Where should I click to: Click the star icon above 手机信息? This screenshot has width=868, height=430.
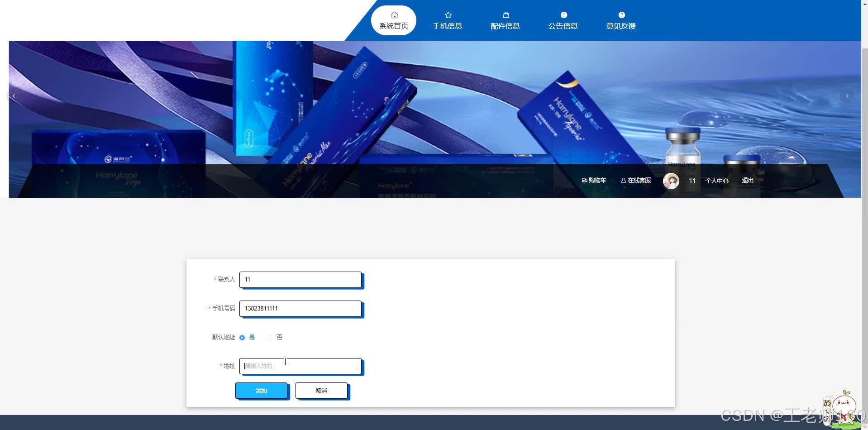448,15
